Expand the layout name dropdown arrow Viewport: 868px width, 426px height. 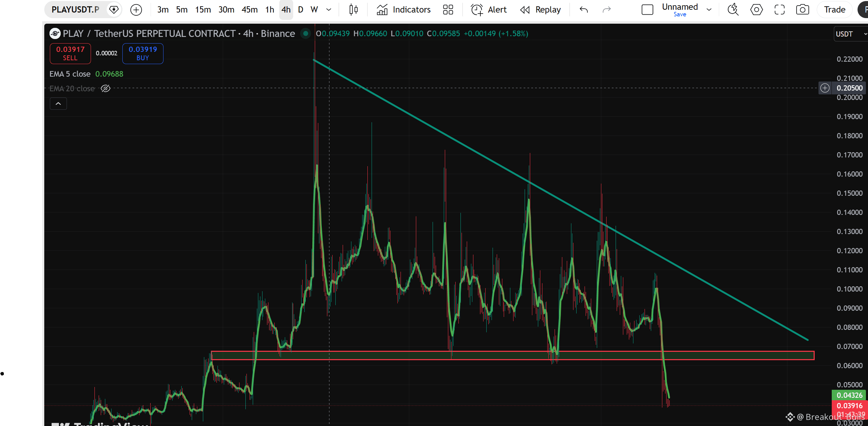[x=709, y=9]
